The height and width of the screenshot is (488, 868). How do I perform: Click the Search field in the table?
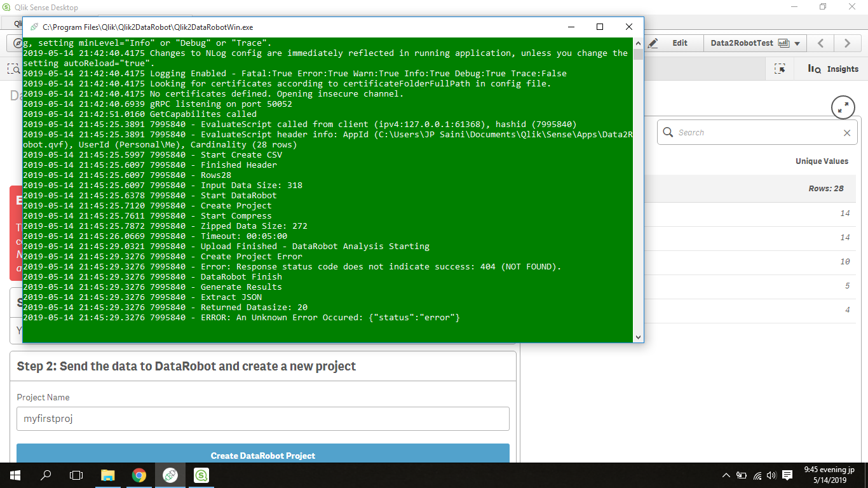click(x=756, y=133)
